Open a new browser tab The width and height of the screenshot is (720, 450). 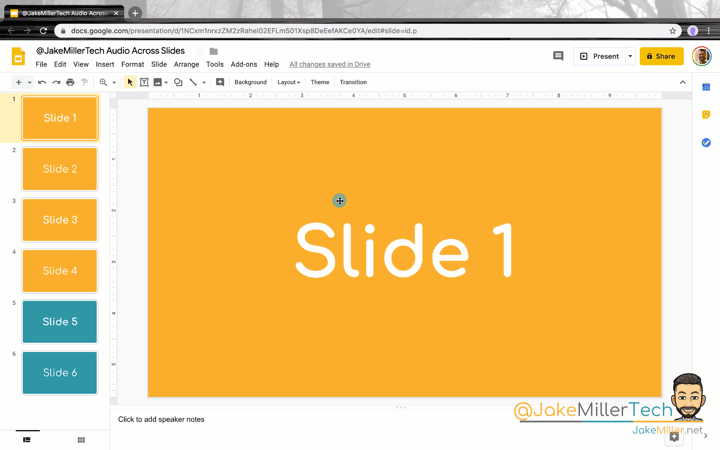click(135, 13)
